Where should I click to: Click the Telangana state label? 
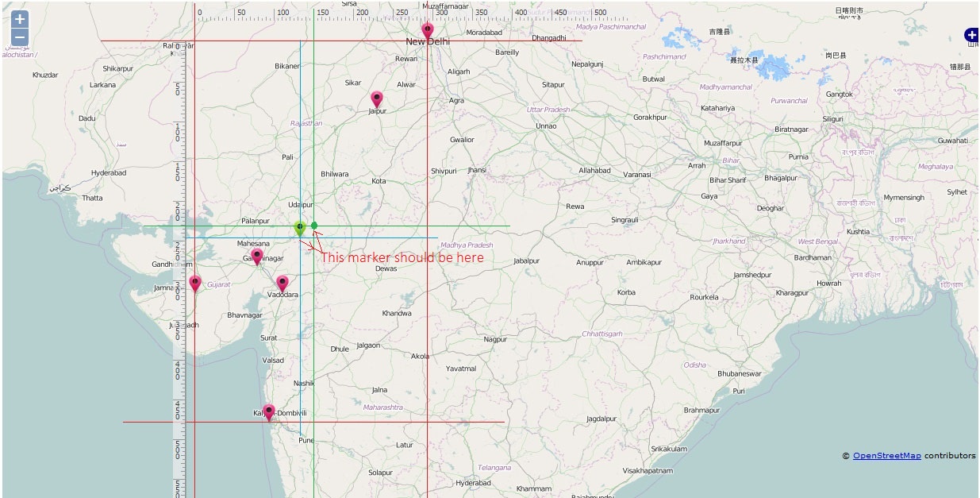pyautogui.click(x=494, y=468)
